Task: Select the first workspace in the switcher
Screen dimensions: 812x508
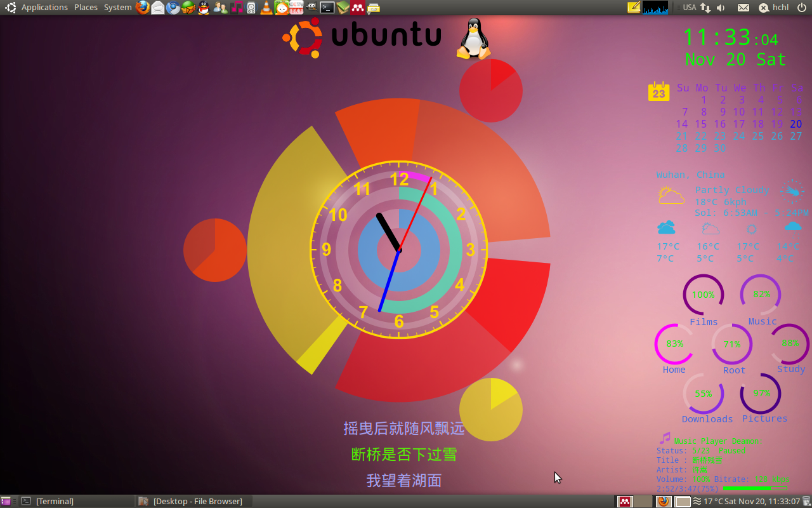Action: pyautogui.click(x=644, y=502)
